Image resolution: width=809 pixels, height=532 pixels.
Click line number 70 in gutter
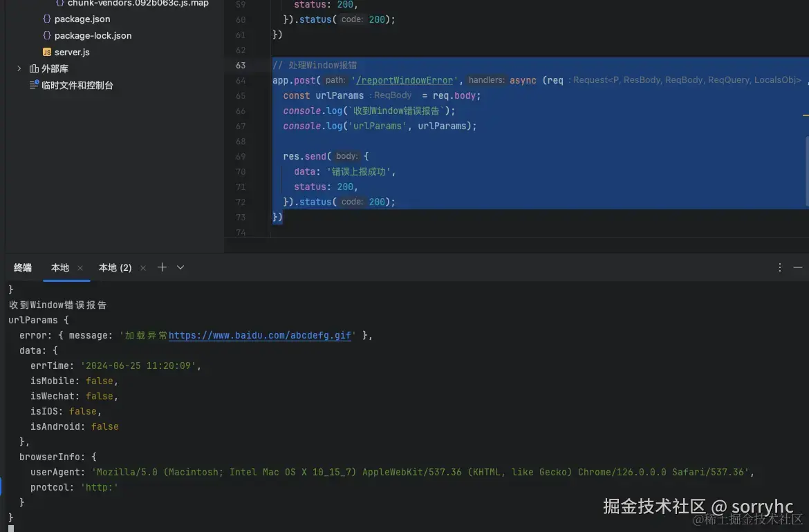tap(241, 171)
